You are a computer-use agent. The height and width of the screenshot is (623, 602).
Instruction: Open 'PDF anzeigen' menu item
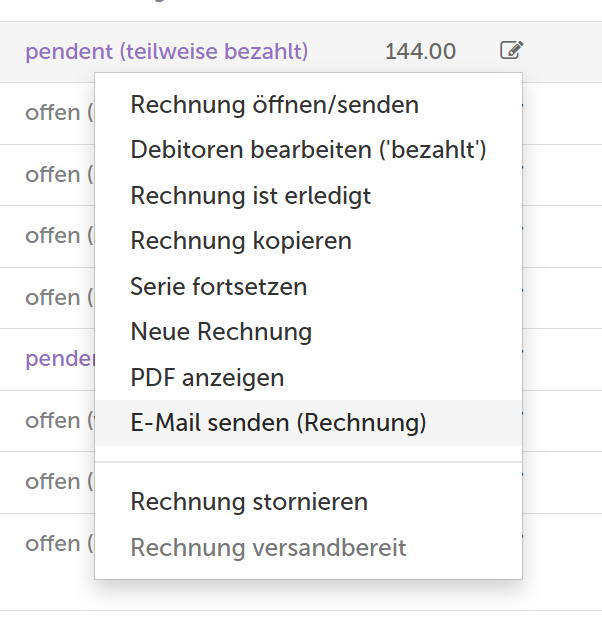pyautogui.click(x=207, y=377)
